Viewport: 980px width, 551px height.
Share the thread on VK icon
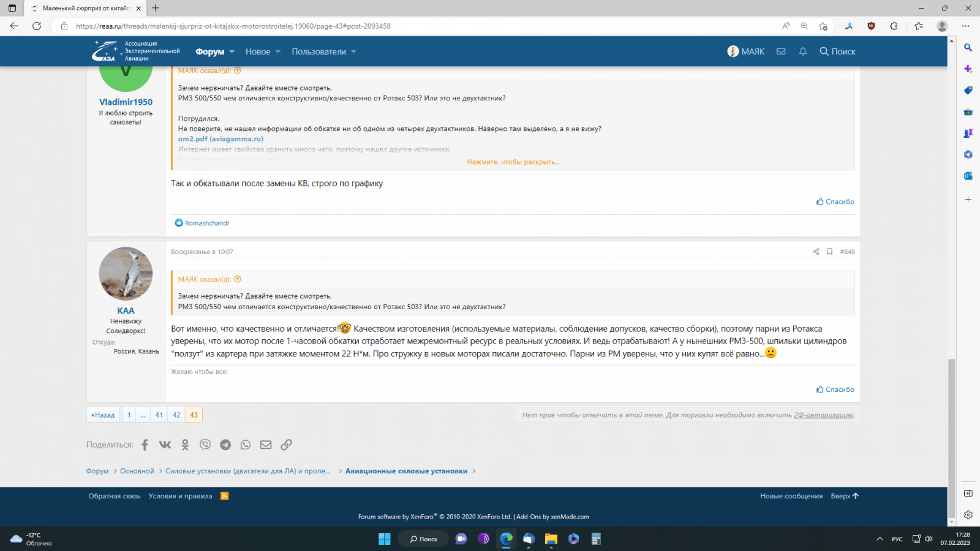(165, 445)
